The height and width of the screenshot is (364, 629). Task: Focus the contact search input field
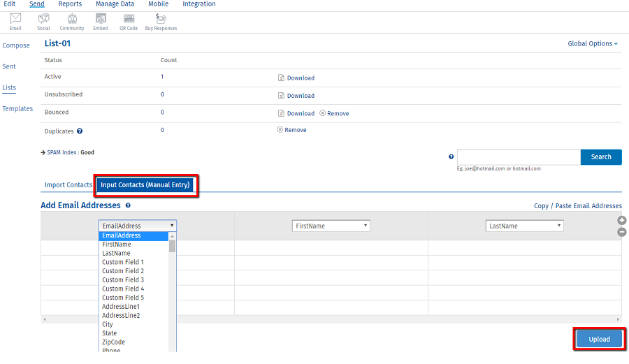pyautogui.click(x=519, y=156)
